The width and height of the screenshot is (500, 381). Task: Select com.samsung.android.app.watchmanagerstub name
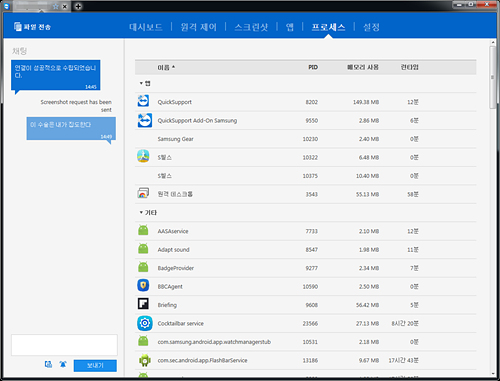214,342
